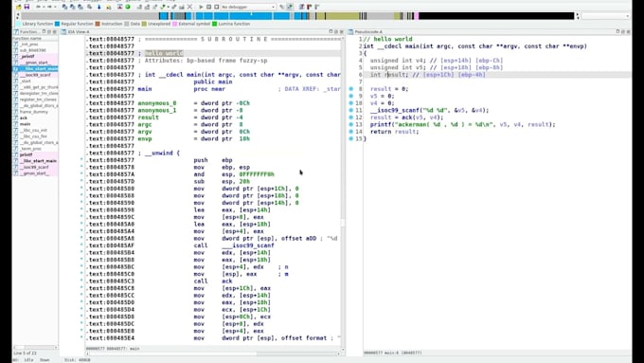The width and height of the screenshot is (644, 363).
Task: Click the Regular function legend swatch
Action: pos(57,24)
